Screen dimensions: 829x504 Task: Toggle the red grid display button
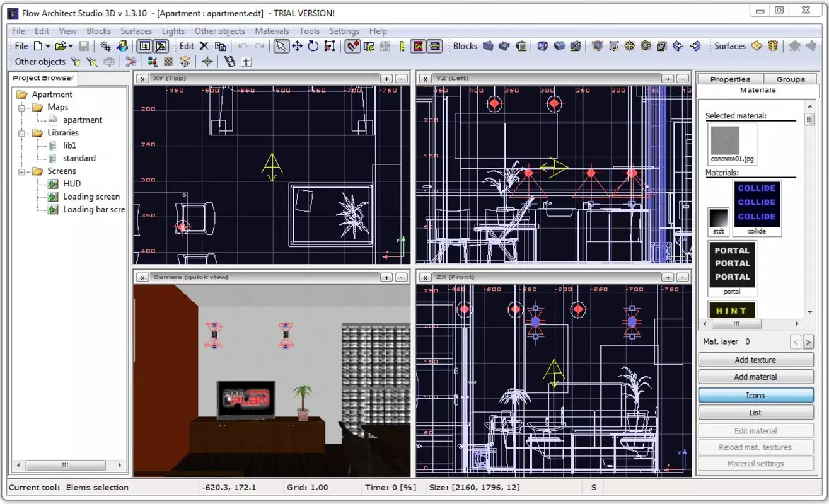point(417,46)
